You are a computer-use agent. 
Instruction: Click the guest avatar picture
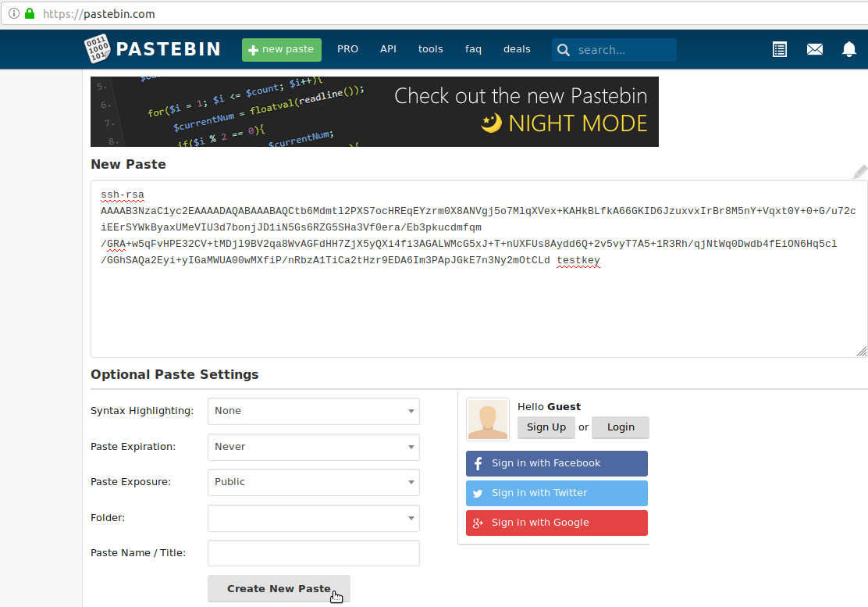tap(487, 419)
